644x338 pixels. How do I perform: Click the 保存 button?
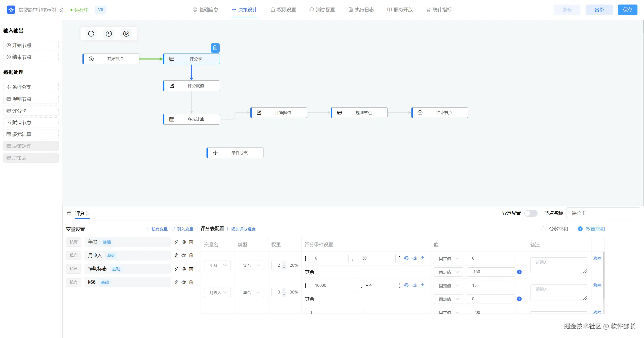tap(627, 10)
